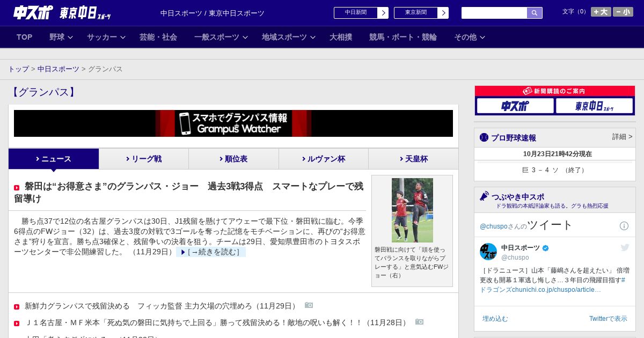
Task: Click the Twitter info circle icon
Action: [624, 226]
